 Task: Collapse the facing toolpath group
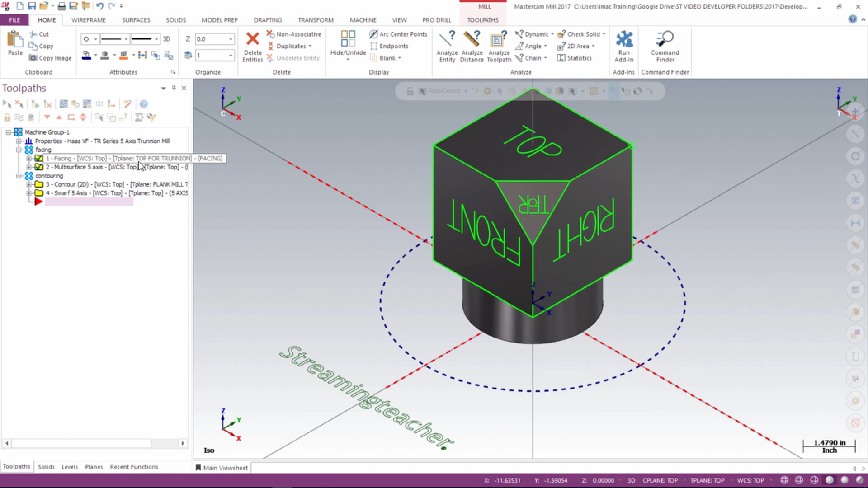pos(19,150)
